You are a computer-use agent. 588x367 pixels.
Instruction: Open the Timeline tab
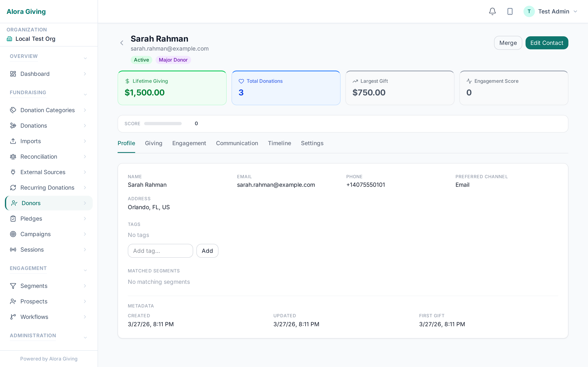[x=279, y=143]
